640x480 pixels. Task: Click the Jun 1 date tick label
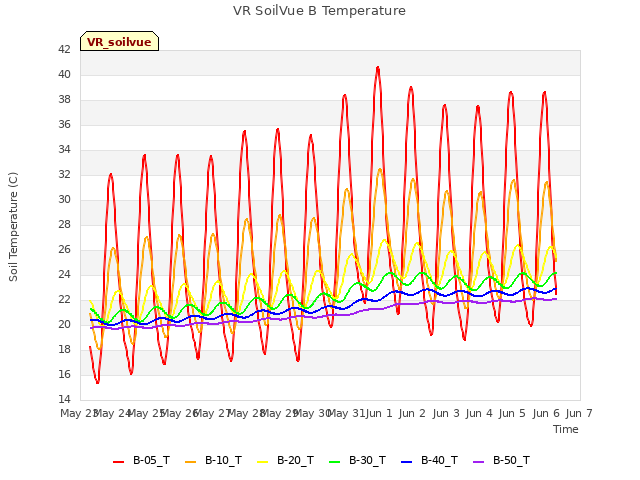click(379, 413)
